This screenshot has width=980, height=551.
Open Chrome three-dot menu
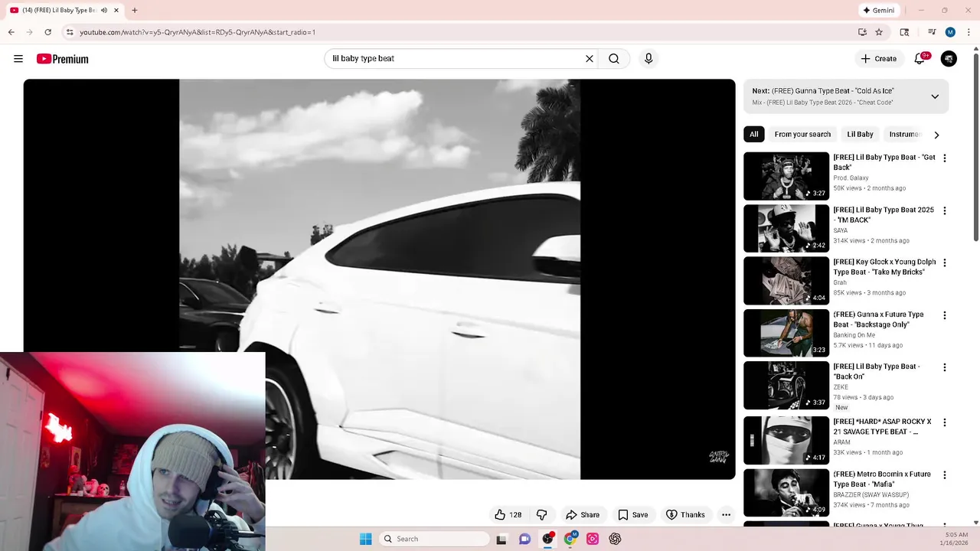[x=968, y=32]
